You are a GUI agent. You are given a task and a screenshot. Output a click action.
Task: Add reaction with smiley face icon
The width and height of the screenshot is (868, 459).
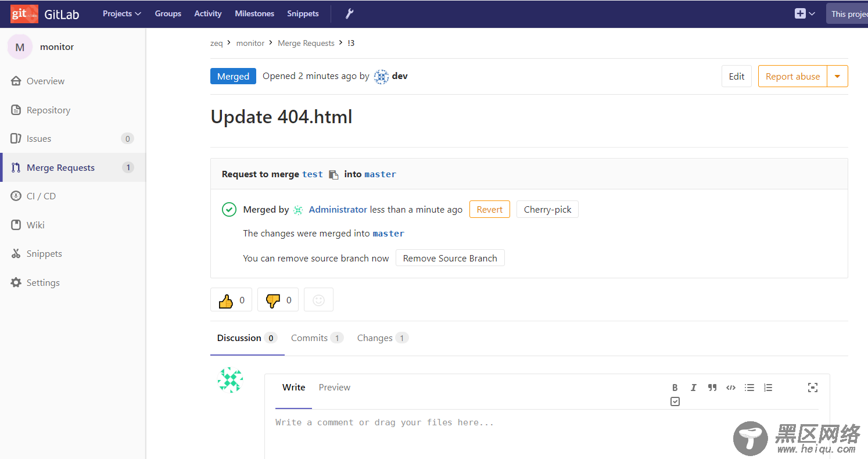pyautogui.click(x=318, y=300)
